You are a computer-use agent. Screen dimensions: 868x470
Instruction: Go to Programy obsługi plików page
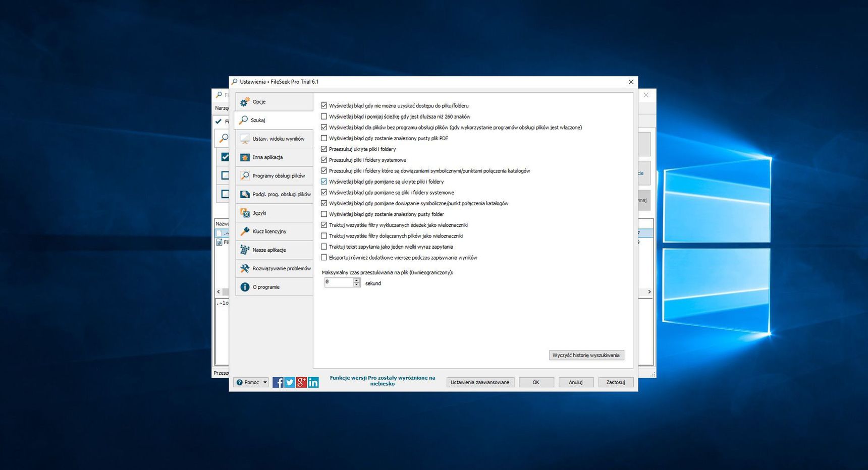(x=274, y=175)
